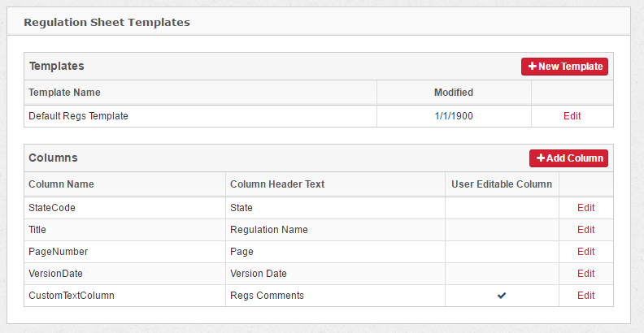
Task: Click the Modified column header
Action: click(x=454, y=93)
